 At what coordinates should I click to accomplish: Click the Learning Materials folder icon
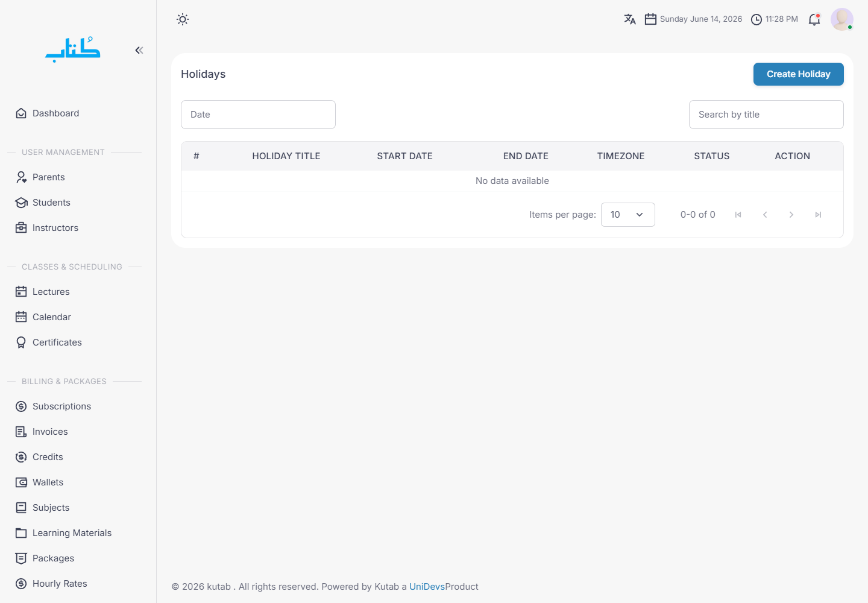21,533
